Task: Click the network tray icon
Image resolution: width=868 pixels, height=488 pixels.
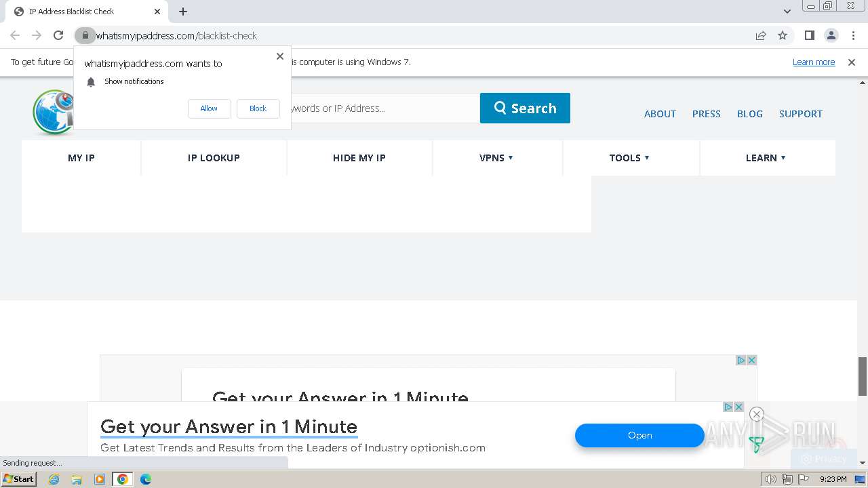Action: [787, 479]
